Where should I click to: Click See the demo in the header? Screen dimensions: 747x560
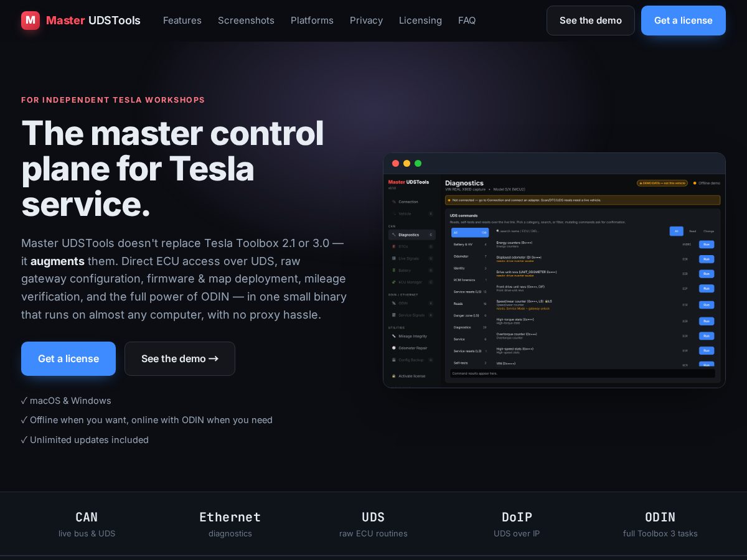pos(591,21)
